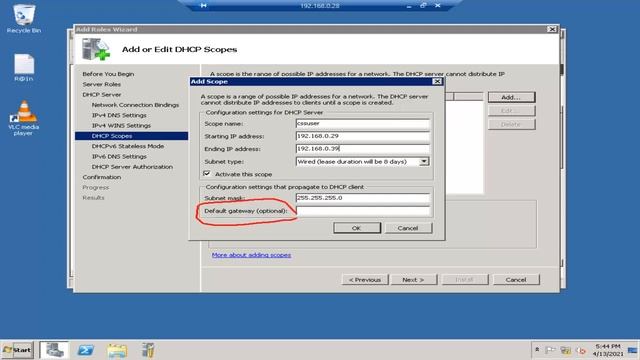Expand the Subnet type dropdown
Viewport: 640px width, 360px height.
(424, 162)
